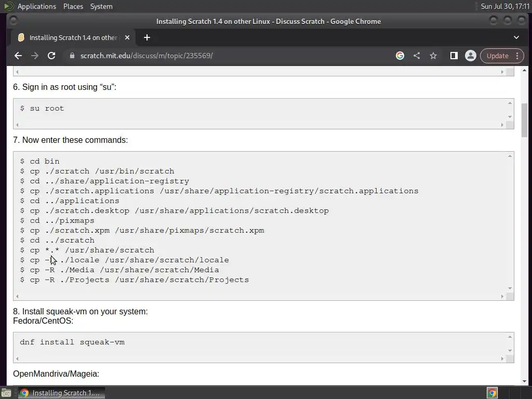The width and height of the screenshot is (532, 399).
Task: Click page scrollbar up arrow
Action: pyautogui.click(x=525, y=70)
